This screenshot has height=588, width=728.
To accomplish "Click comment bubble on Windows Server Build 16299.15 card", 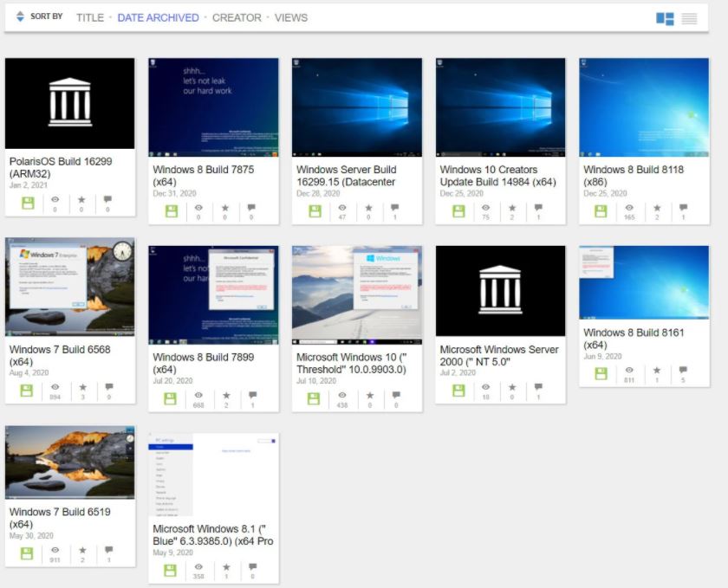I will (394, 208).
